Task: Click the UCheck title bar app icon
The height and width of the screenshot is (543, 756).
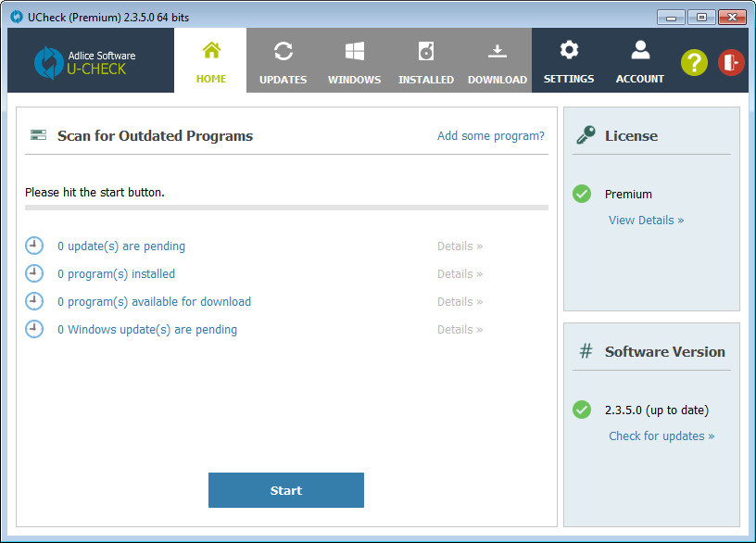Action: click(x=17, y=17)
